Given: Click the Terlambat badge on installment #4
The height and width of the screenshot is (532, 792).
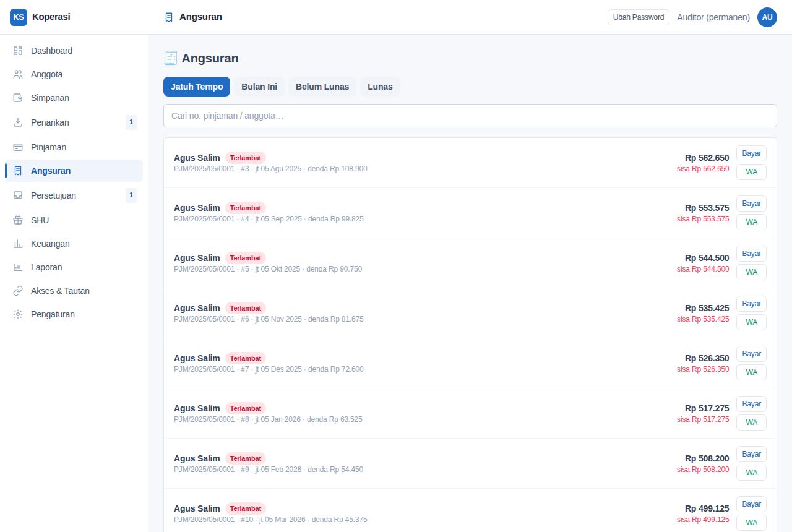Looking at the screenshot, I should 246,208.
